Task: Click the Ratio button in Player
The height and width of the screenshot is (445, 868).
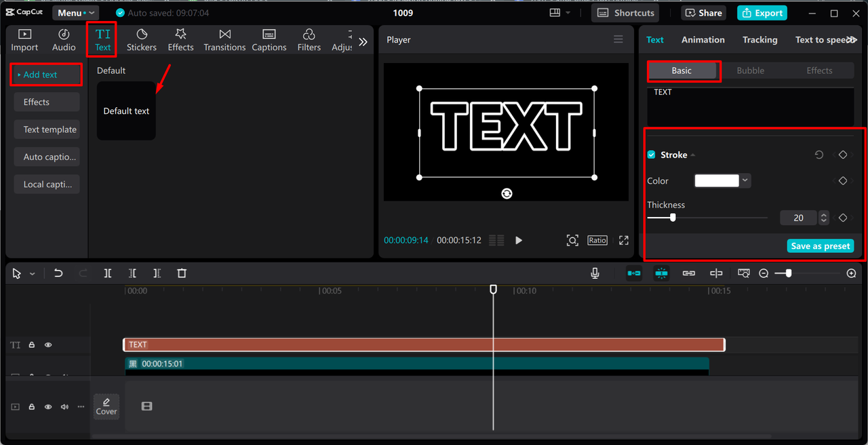Action: click(x=597, y=240)
